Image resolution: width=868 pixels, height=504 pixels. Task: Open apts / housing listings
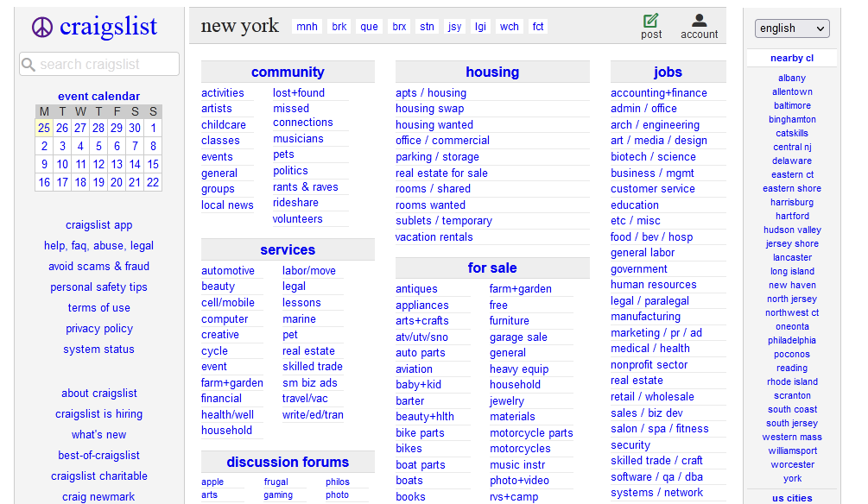(x=431, y=93)
